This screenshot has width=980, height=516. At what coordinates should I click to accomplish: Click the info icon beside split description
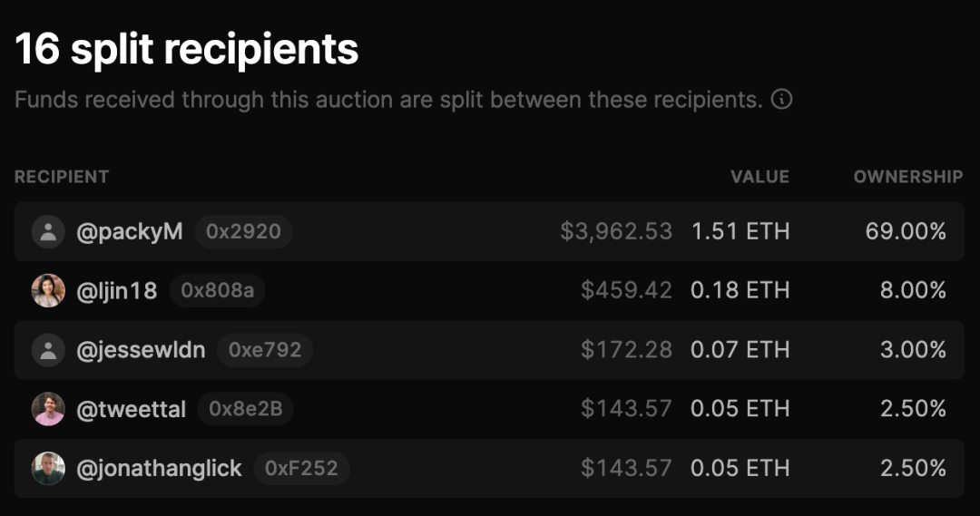781,99
